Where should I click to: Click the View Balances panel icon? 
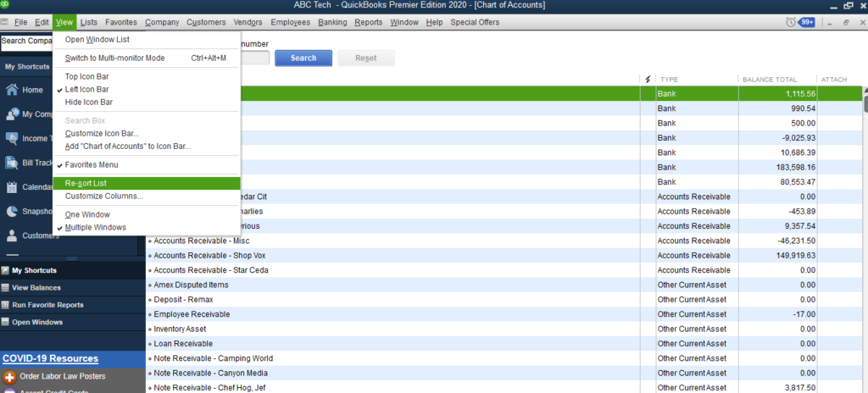click(x=5, y=288)
